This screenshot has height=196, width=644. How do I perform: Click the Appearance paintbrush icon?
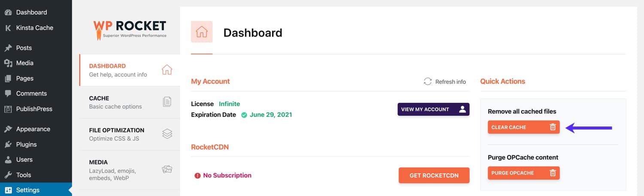[x=8, y=129]
